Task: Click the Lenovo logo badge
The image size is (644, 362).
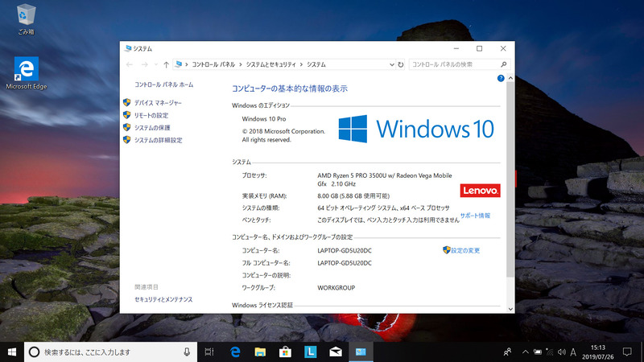Action: pyautogui.click(x=480, y=191)
